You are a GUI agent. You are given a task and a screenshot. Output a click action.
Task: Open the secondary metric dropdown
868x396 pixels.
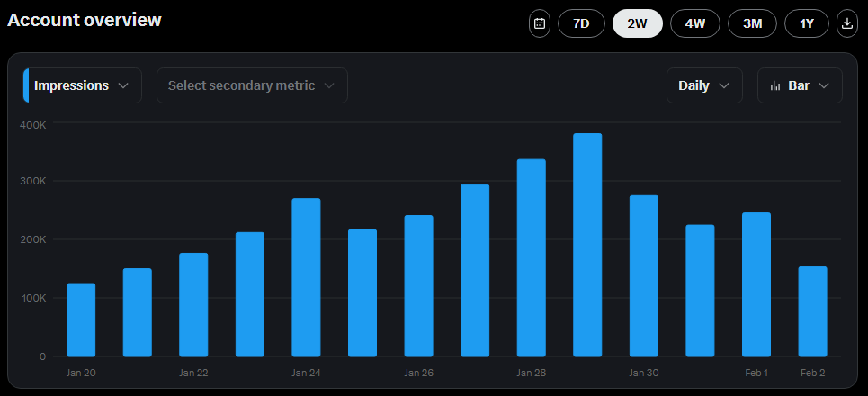(x=252, y=85)
